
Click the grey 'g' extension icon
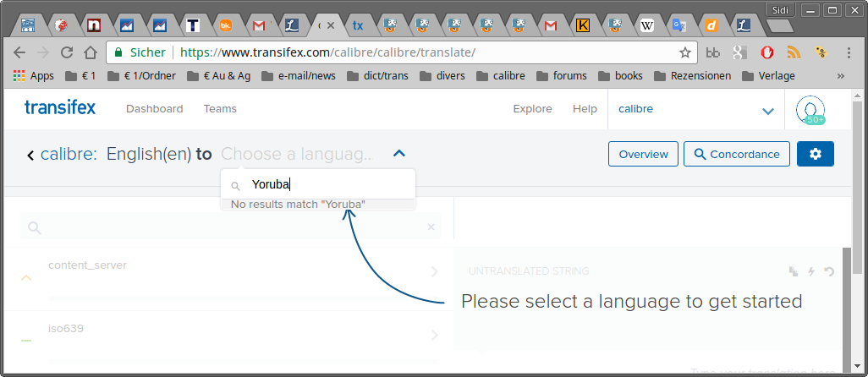(x=740, y=52)
